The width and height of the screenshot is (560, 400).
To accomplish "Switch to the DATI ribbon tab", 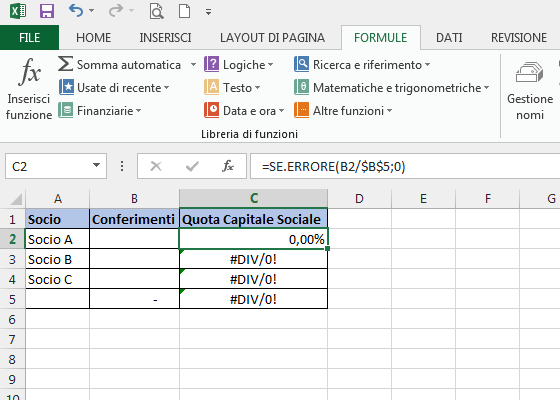I will point(449,38).
